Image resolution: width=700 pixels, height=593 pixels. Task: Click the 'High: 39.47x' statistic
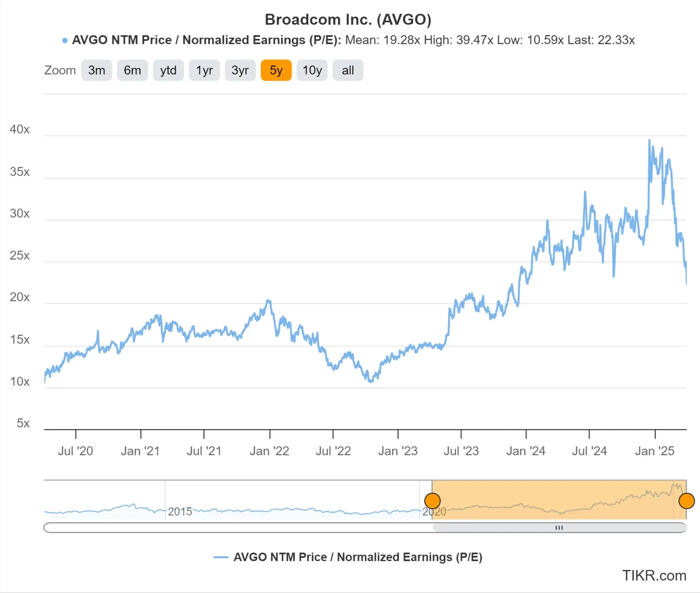tap(459, 40)
